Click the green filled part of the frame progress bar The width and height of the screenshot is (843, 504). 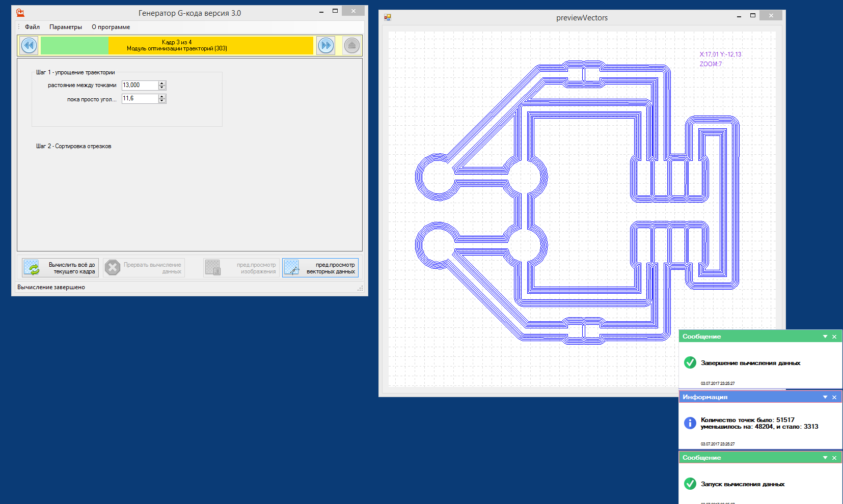(75, 45)
